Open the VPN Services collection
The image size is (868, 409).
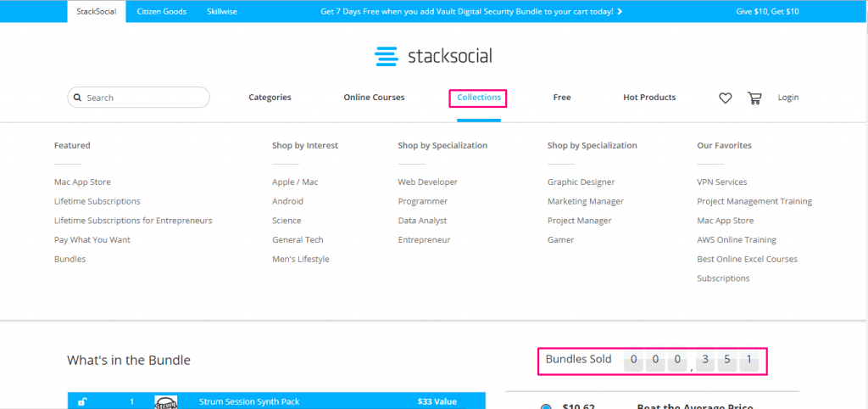point(722,182)
